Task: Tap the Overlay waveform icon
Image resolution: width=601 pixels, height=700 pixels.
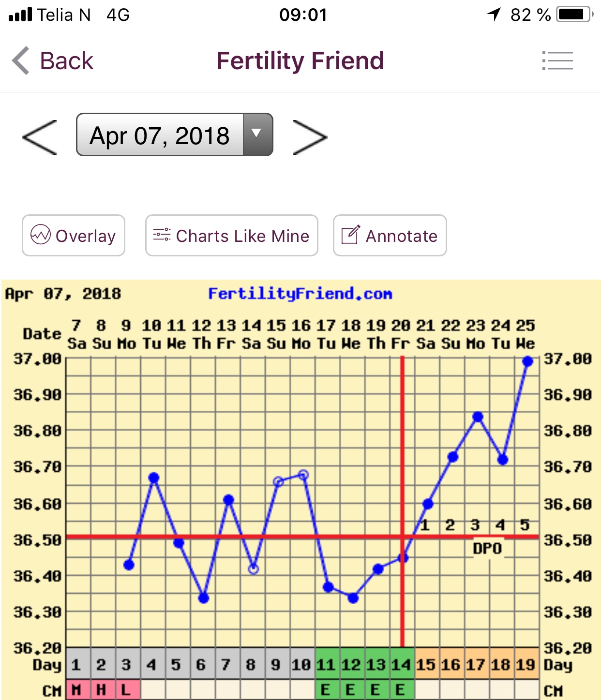Action: (41, 235)
